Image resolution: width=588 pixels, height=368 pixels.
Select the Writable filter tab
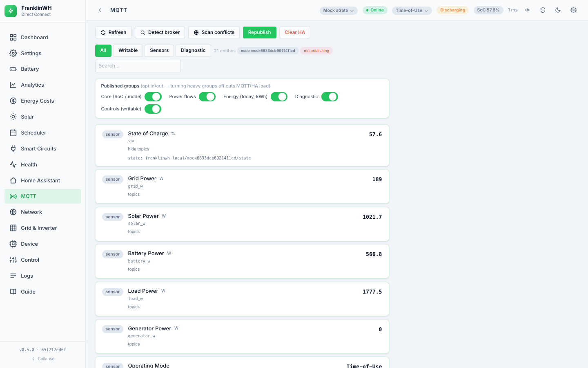pos(128,51)
